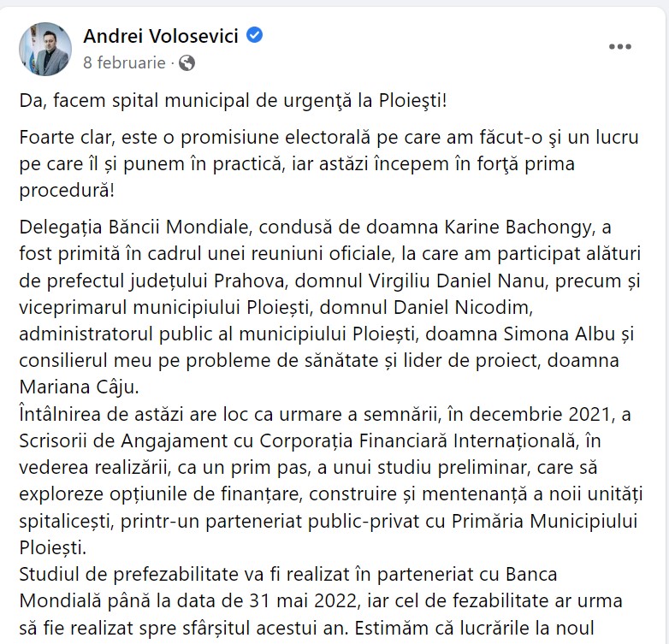Click the name "Virgiliu Daniel Nanu"
Viewport: 669px width, 644px height.
[442, 281]
